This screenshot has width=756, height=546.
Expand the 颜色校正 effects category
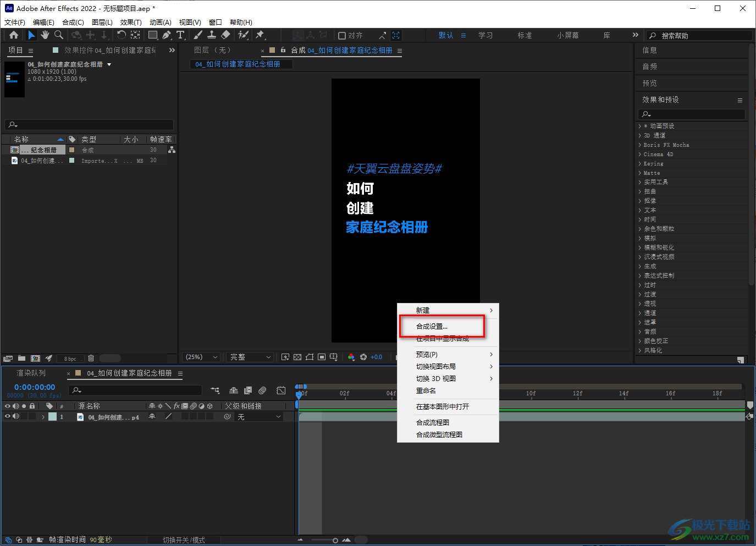(x=640, y=341)
